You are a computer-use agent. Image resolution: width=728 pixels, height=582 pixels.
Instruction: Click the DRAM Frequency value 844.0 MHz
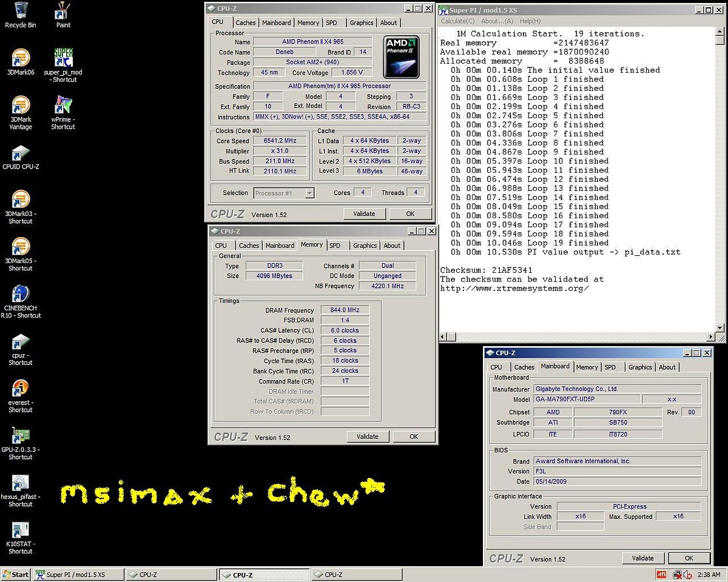coord(345,310)
